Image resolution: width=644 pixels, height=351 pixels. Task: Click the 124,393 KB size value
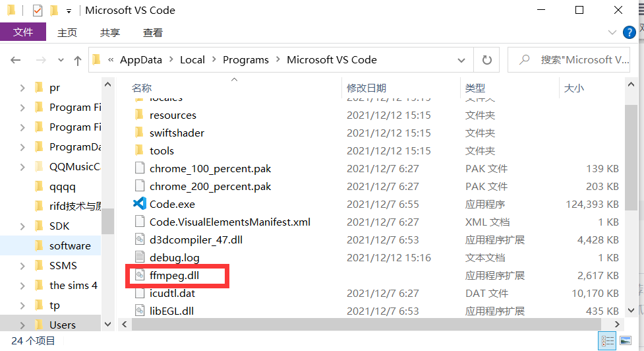592,205
